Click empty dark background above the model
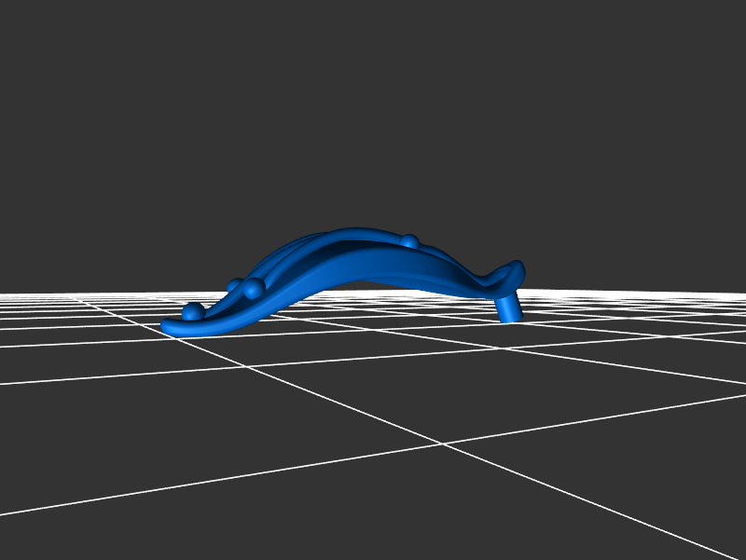Screen dimensions: 746x560 373,112
